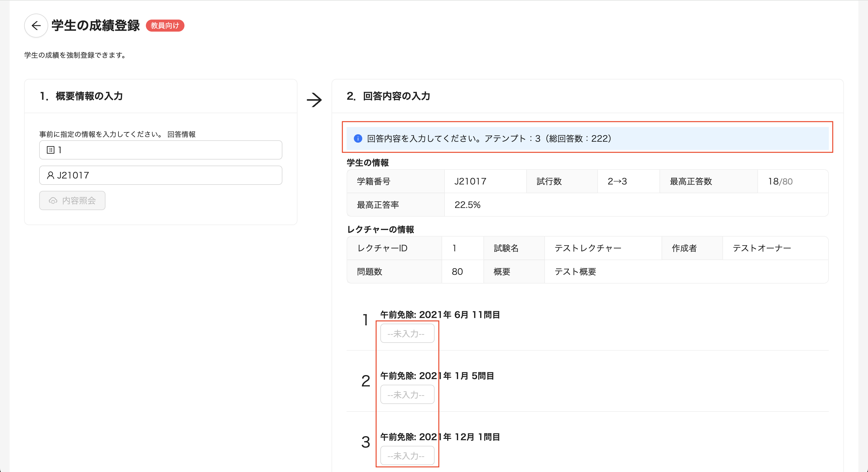The image size is (868, 472).
Task: Click the blue info icon in alert
Action: tap(358, 138)
